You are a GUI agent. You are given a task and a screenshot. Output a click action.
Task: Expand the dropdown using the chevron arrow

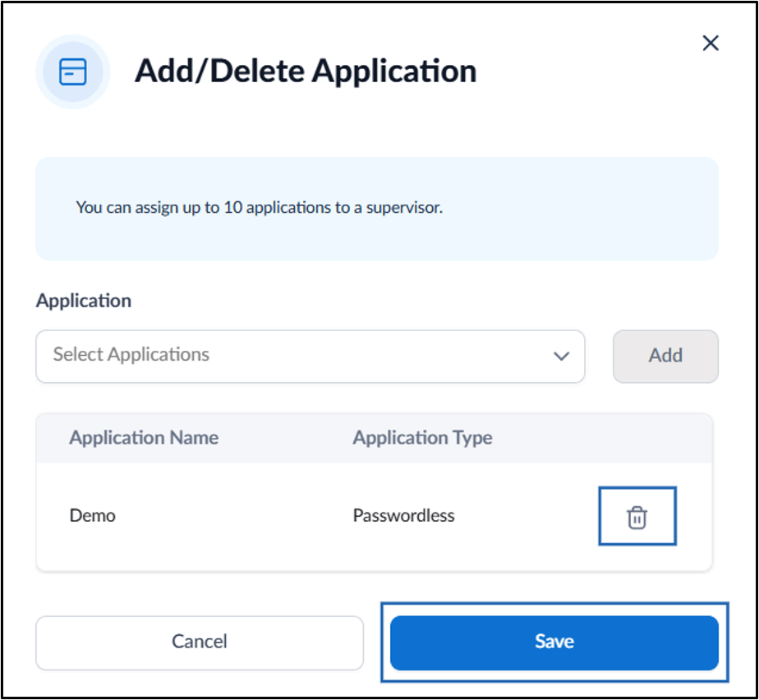pos(561,357)
